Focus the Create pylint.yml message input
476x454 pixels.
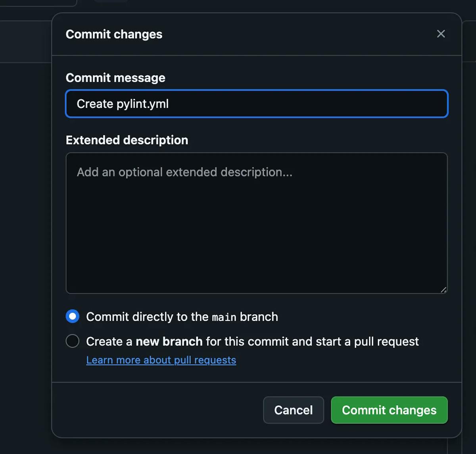(256, 104)
